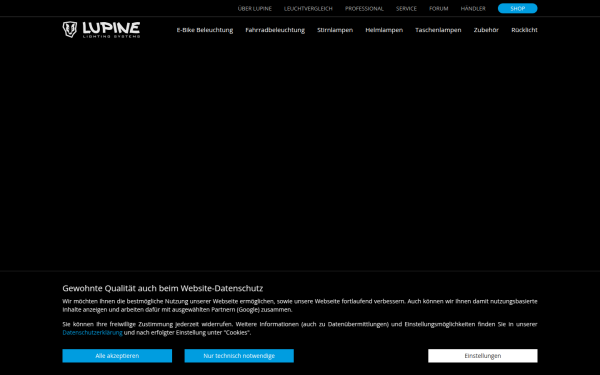
Task: Click the Lupine logo
Action: point(101,29)
